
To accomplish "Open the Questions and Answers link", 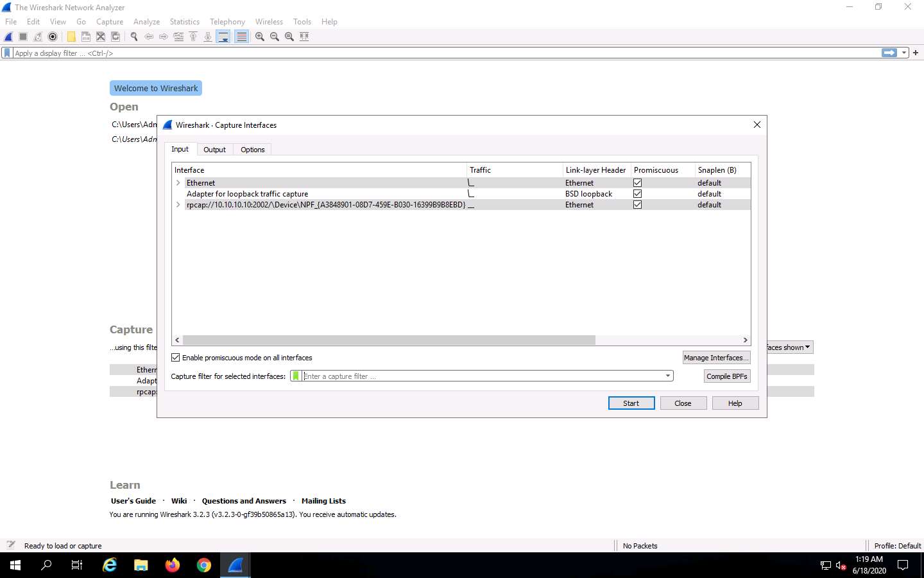I will click(244, 501).
